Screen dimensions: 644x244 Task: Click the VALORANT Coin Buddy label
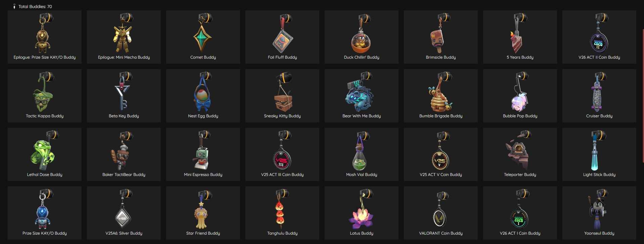point(441,233)
